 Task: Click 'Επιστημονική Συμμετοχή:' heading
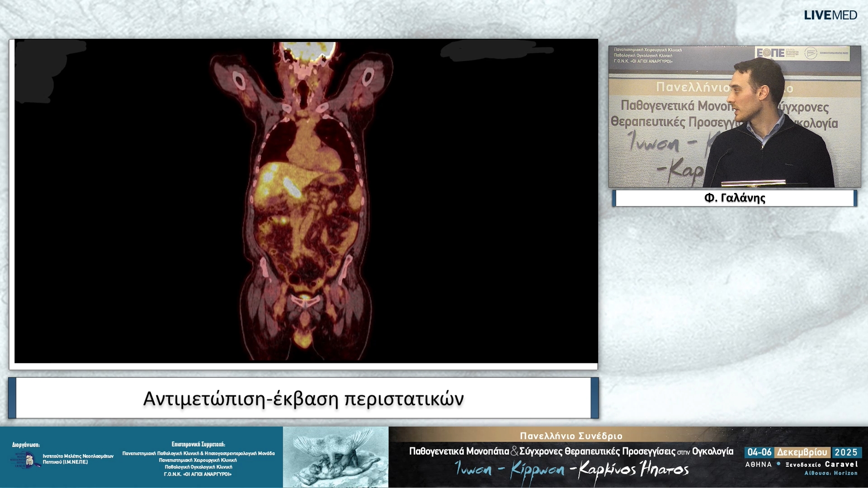click(x=198, y=444)
